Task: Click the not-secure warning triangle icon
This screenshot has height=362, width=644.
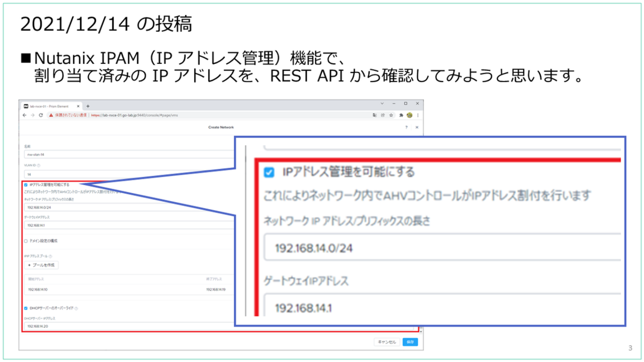Action: (x=50, y=115)
